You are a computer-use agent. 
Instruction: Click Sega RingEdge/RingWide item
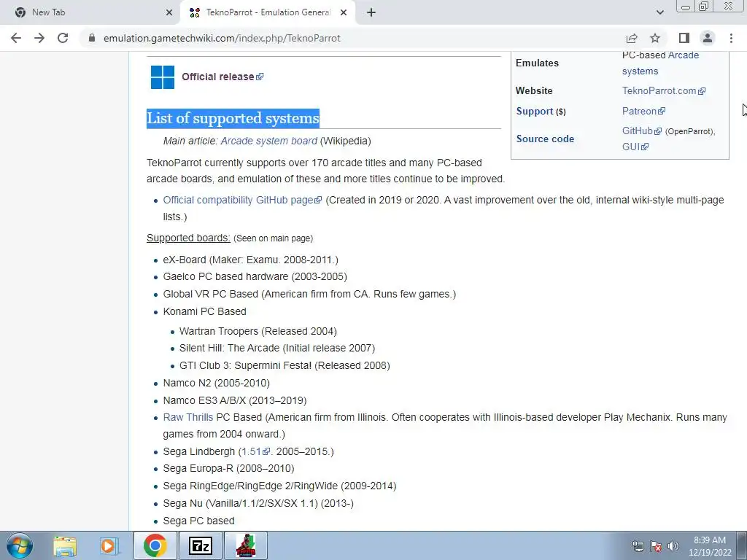(x=279, y=486)
